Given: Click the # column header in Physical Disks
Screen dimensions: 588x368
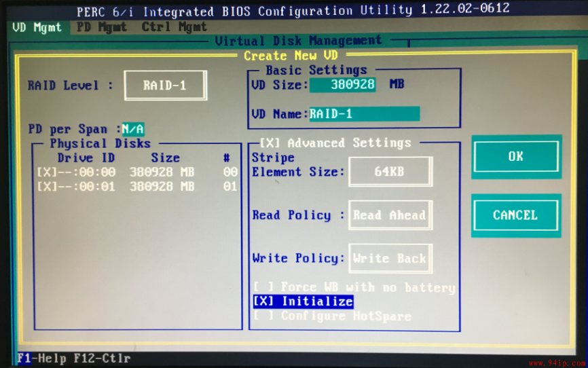Looking at the screenshot, I should pyautogui.click(x=227, y=158).
